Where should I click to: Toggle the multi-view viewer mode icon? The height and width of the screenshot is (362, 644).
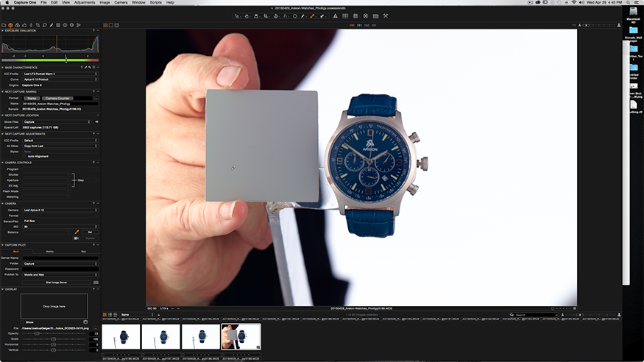click(105, 25)
